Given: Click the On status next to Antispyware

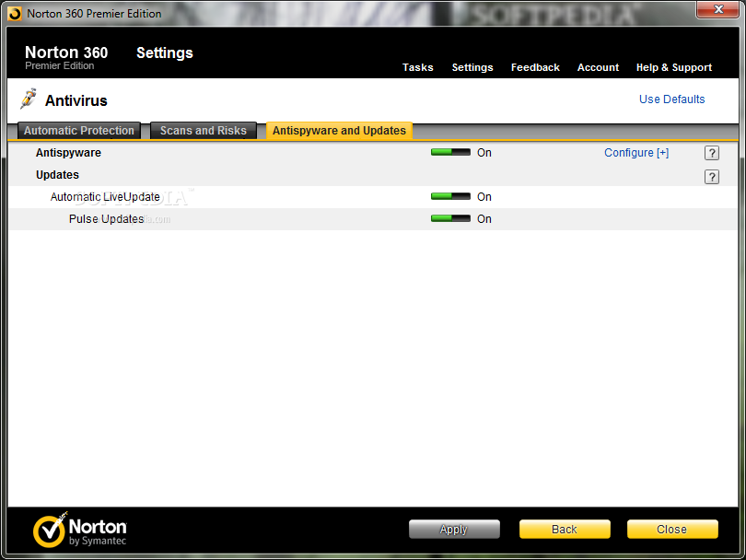Looking at the screenshot, I should click(x=484, y=153).
